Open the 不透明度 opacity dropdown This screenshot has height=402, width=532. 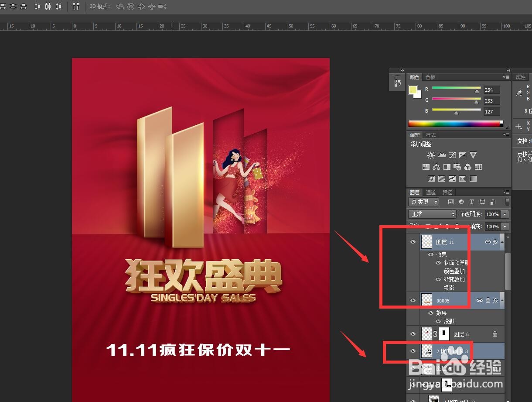[505, 214]
